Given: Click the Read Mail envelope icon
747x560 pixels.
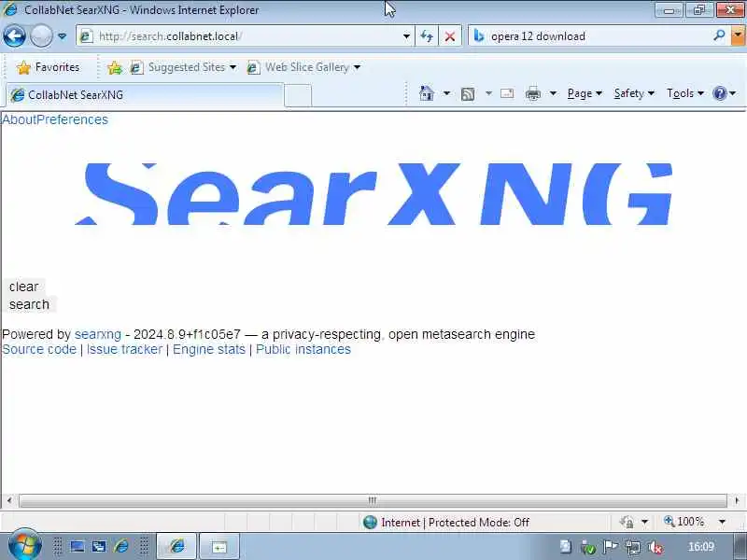Looking at the screenshot, I should tap(507, 93).
